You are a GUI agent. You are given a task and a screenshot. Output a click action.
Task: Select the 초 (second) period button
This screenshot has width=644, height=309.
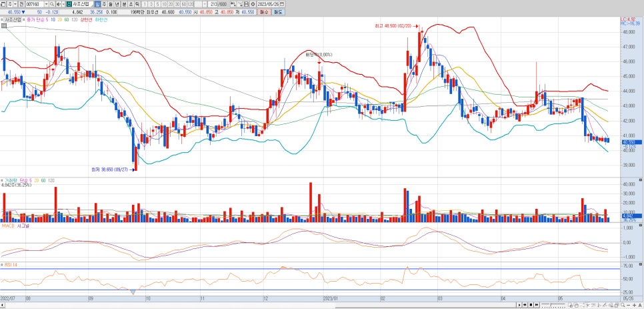[x=131, y=4]
